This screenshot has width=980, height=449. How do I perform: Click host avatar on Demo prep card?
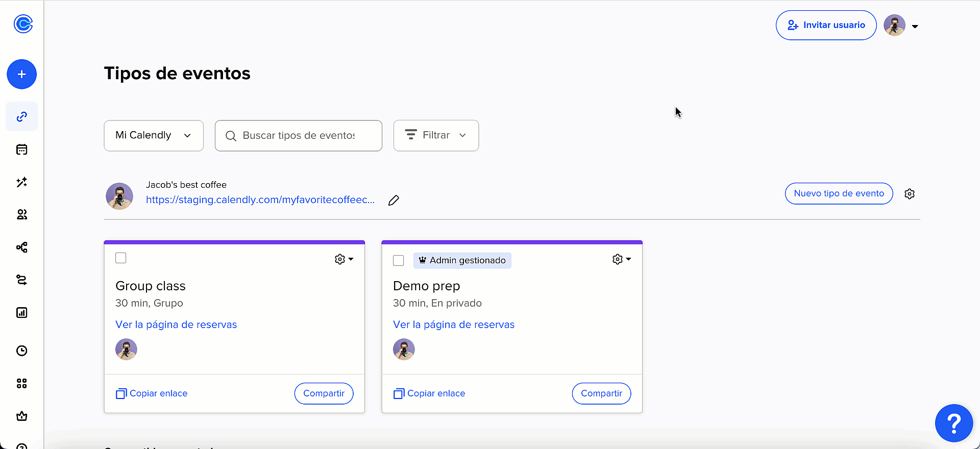point(404,350)
